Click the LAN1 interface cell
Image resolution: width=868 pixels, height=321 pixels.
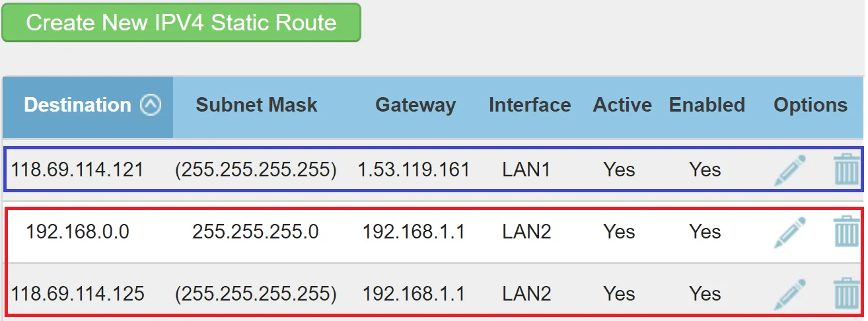(x=526, y=170)
